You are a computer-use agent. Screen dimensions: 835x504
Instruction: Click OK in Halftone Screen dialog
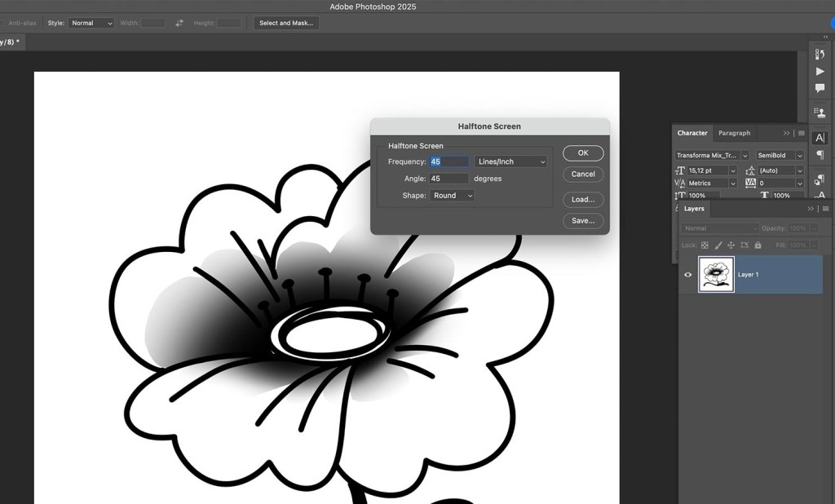(x=583, y=153)
